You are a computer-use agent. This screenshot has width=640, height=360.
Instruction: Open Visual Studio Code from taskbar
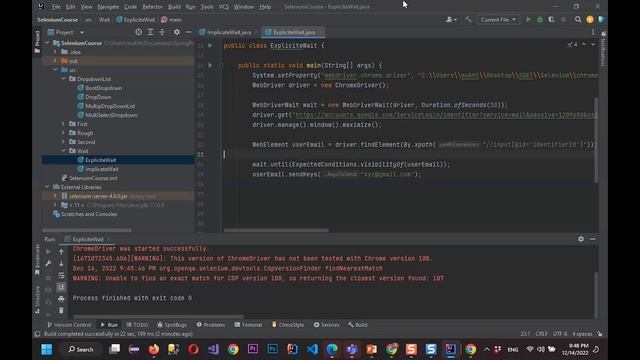(312, 349)
